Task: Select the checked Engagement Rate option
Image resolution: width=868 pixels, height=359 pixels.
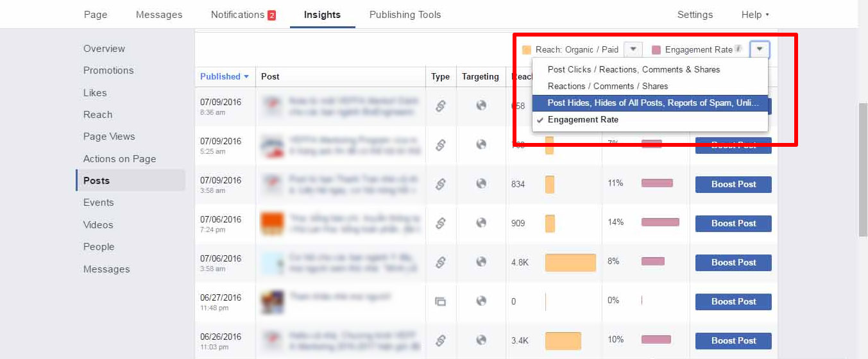Action: coord(583,120)
